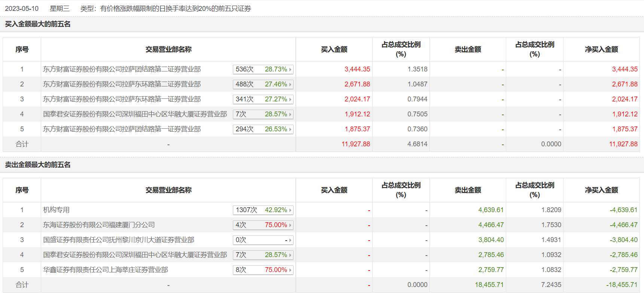644x293 pixels.
Task: Select the total ratio value 7.2435
Action: [551, 285]
